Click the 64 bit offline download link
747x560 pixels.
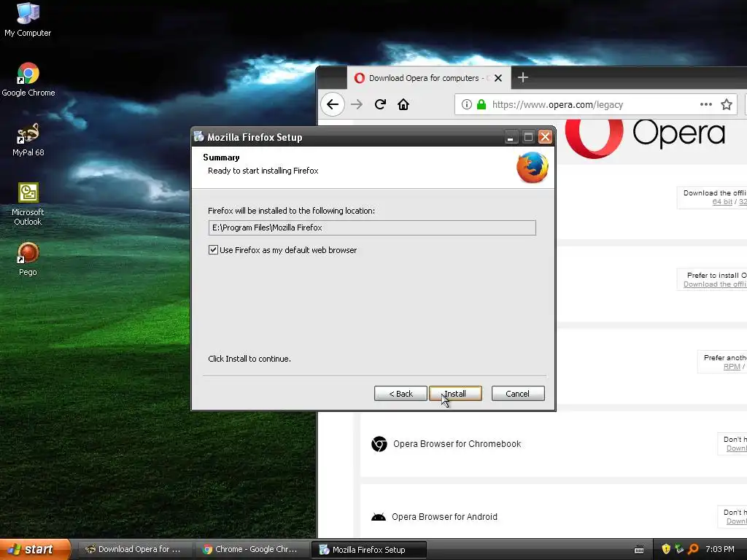[x=721, y=202]
